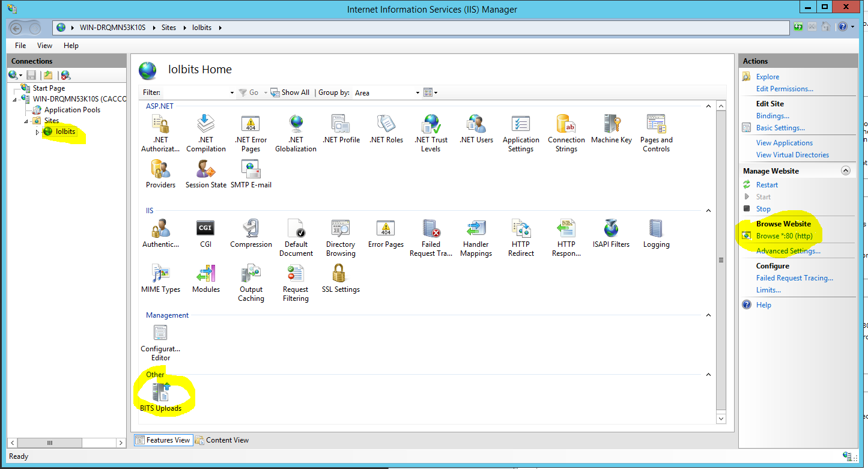868x469 pixels.
Task: Open the .NET Compilation settings
Action: [x=205, y=128]
